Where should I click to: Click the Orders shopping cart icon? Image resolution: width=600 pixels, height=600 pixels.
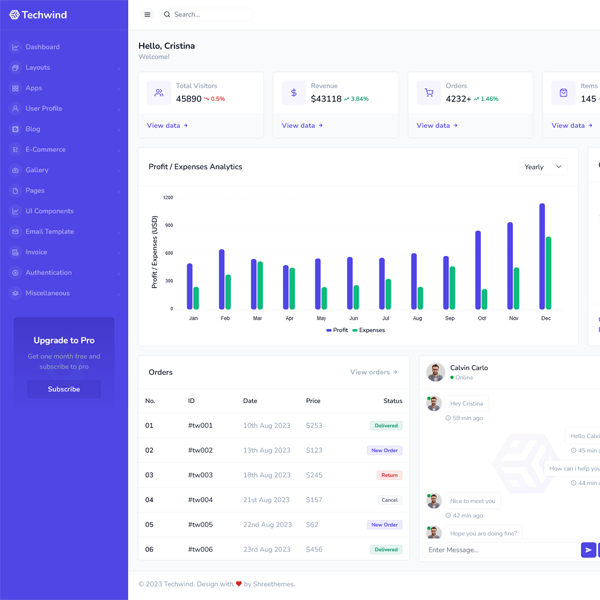(429, 93)
